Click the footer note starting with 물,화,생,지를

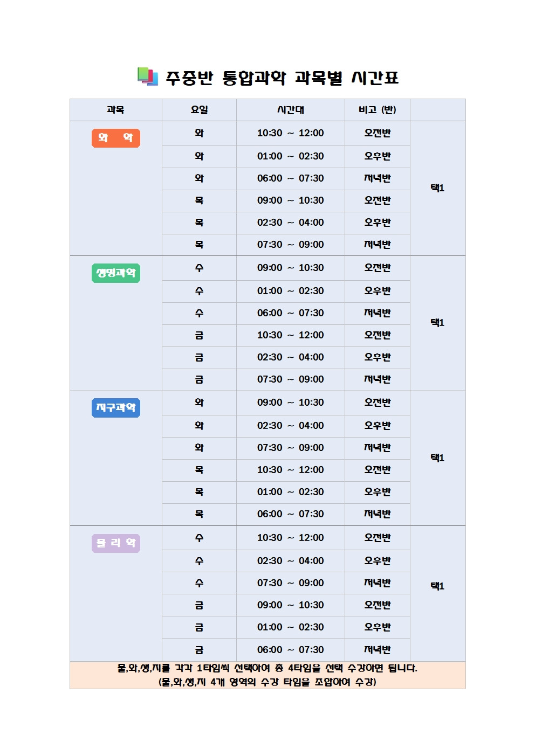coord(267,668)
